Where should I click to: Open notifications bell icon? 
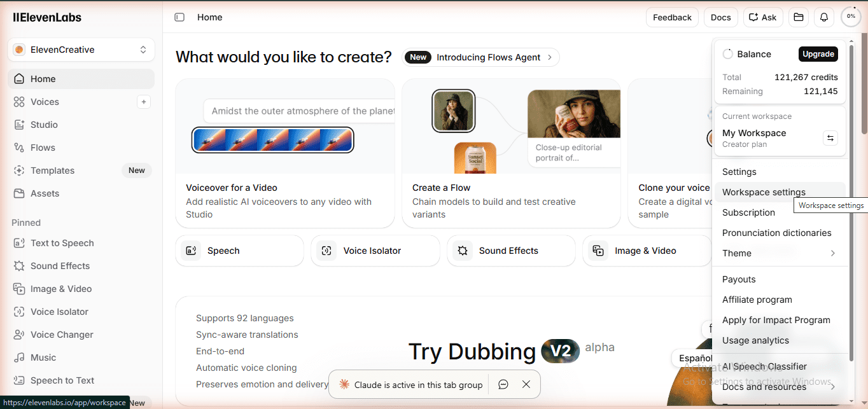[x=824, y=17]
